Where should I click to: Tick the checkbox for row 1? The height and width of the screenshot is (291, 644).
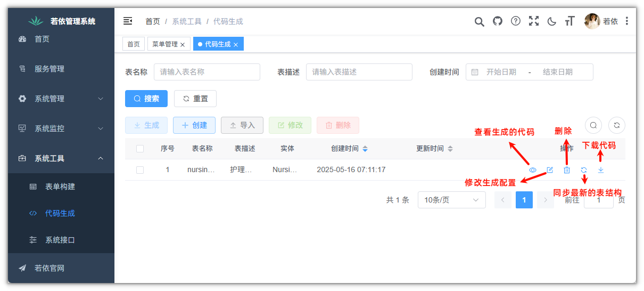140,170
